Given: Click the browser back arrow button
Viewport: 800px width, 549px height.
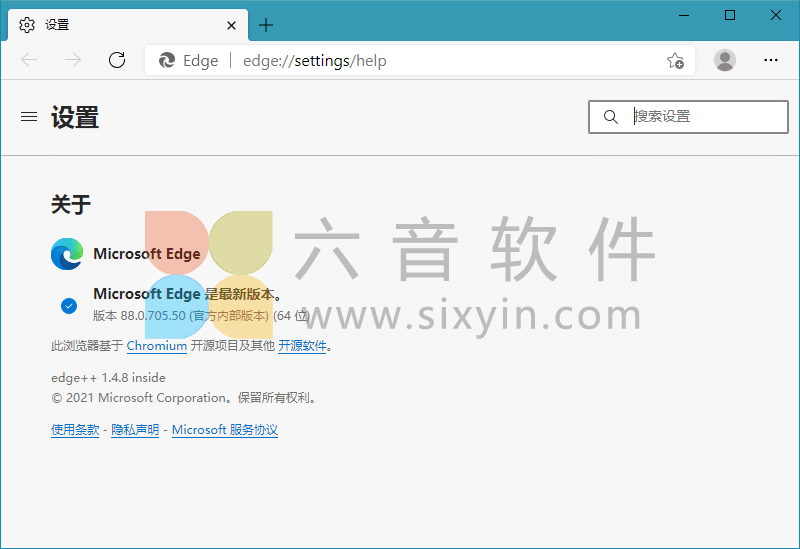Looking at the screenshot, I should (x=29, y=60).
